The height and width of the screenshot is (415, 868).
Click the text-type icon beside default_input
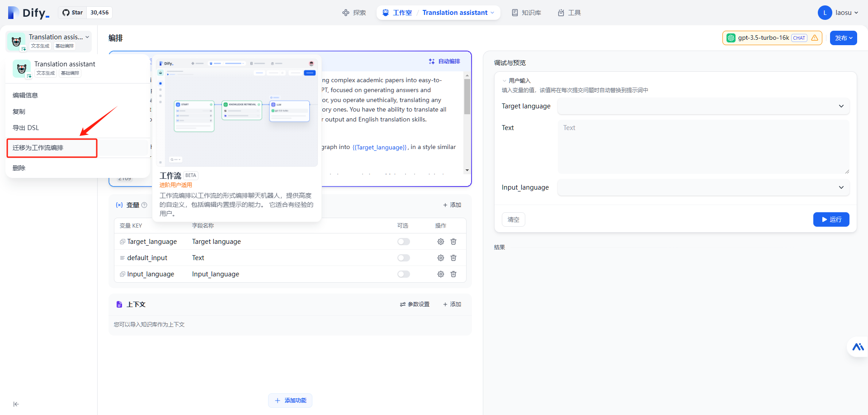[123, 258]
